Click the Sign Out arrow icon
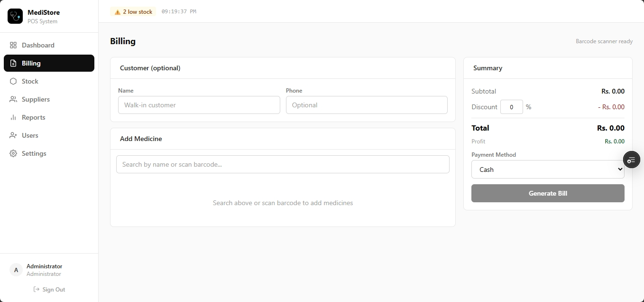Viewport: 644px width, 302px height. (x=37, y=289)
